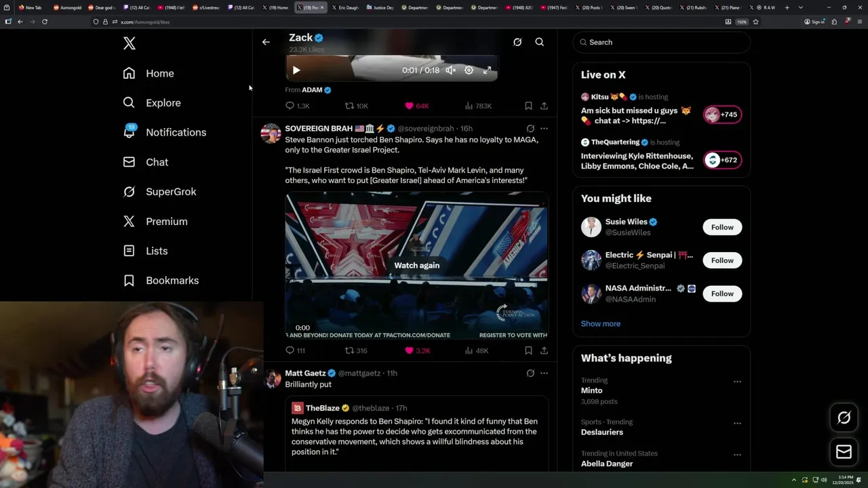This screenshot has width=868, height=488.
Task: Click the back arrow beside Zack
Action: tap(266, 42)
